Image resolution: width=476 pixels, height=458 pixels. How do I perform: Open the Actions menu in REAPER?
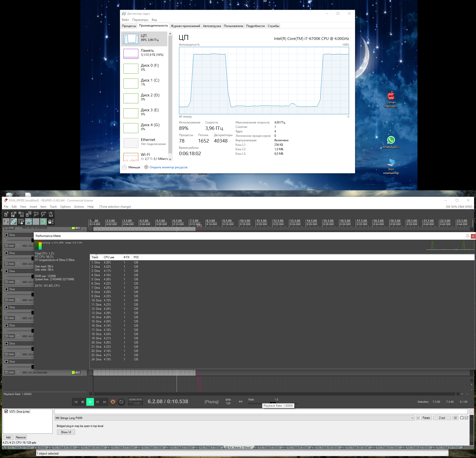click(x=79, y=207)
